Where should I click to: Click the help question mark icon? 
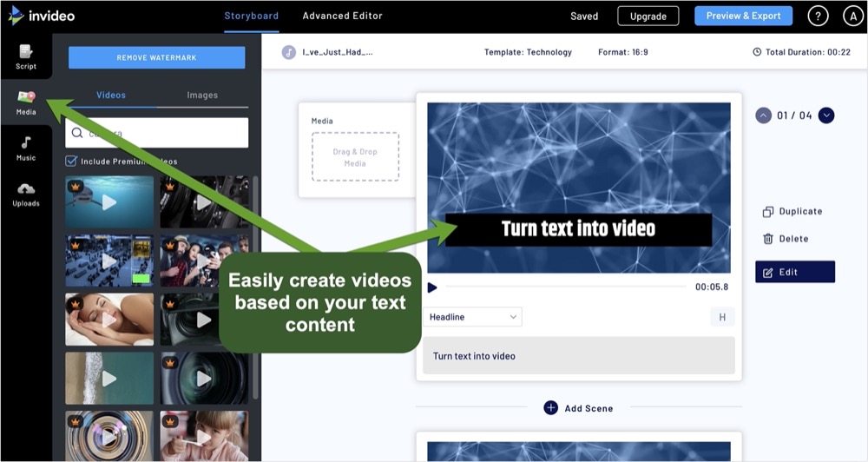pos(818,16)
